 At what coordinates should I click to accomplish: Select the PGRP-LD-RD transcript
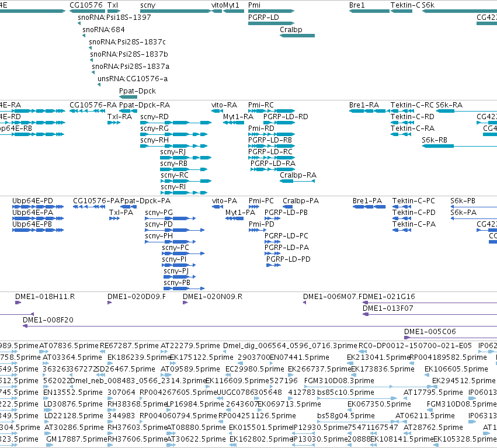click(286, 117)
